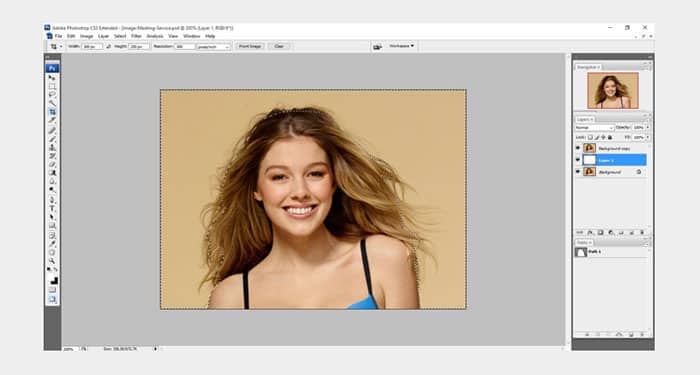The image size is (700, 375).
Task: Select the Dodge tool
Action: coord(52,190)
